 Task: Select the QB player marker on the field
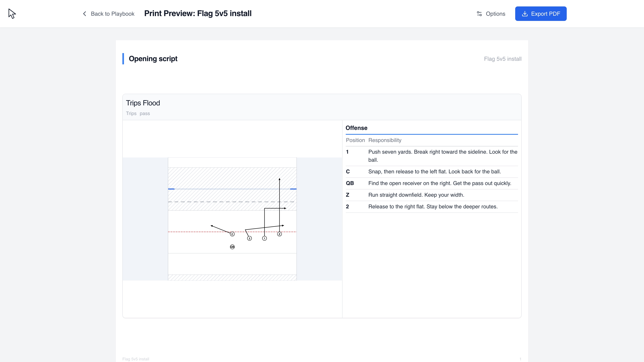[232, 247]
